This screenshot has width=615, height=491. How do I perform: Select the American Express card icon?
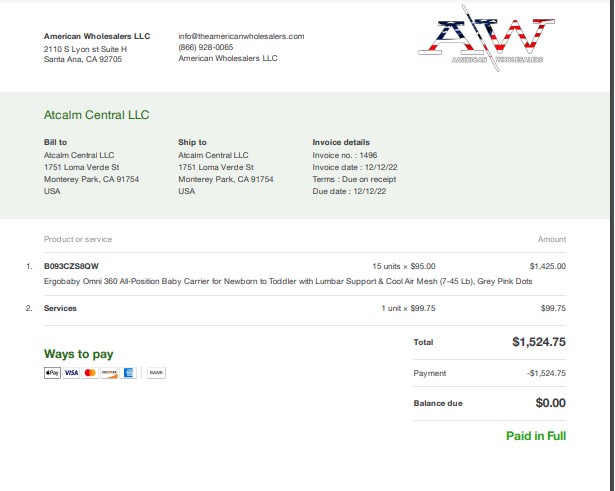pyautogui.click(x=128, y=373)
